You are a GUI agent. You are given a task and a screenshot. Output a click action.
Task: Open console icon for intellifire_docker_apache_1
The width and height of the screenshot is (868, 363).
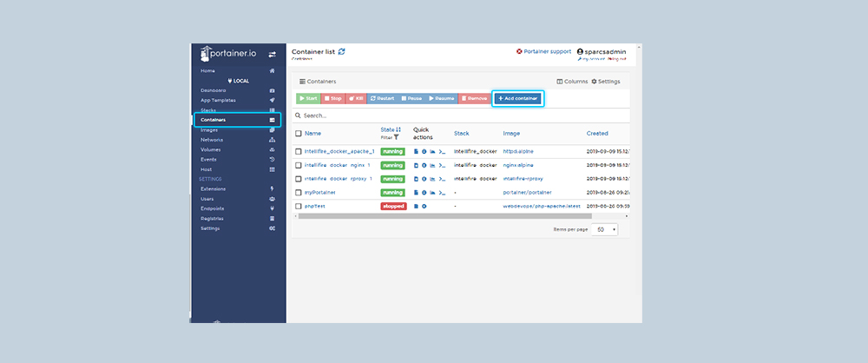[x=442, y=151]
